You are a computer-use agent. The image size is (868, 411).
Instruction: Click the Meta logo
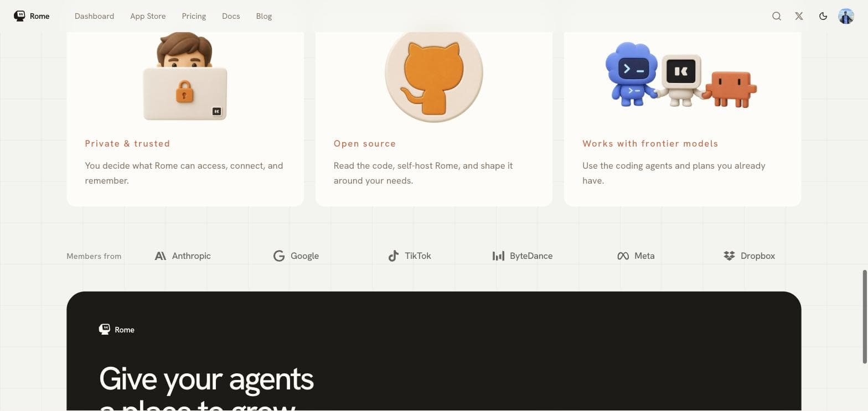pyautogui.click(x=635, y=256)
